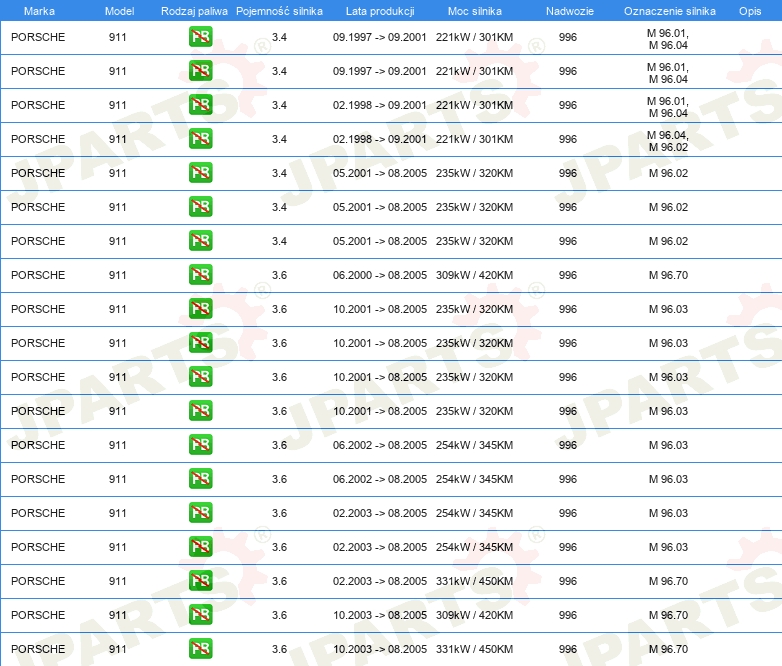Click fuel icon in the first table row
The width and height of the screenshot is (782, 666).
200,37
